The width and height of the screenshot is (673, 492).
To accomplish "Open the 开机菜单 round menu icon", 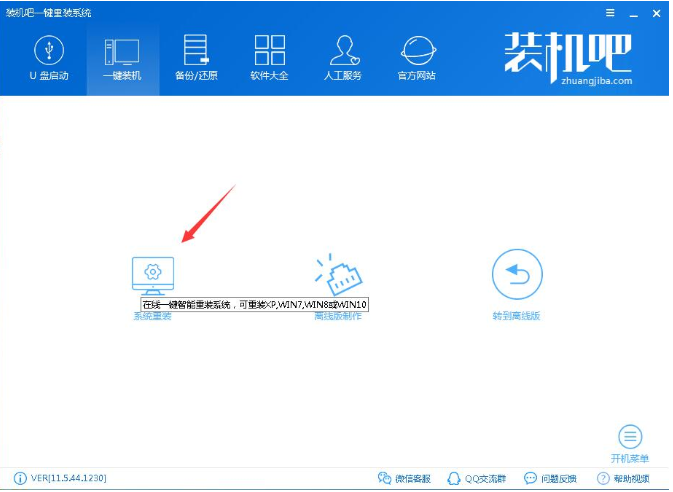I will point(630,437).
